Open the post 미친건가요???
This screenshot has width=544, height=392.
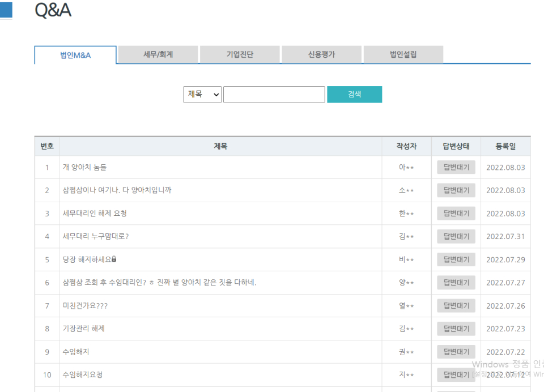pyautogui.click(x=85, y=306)
